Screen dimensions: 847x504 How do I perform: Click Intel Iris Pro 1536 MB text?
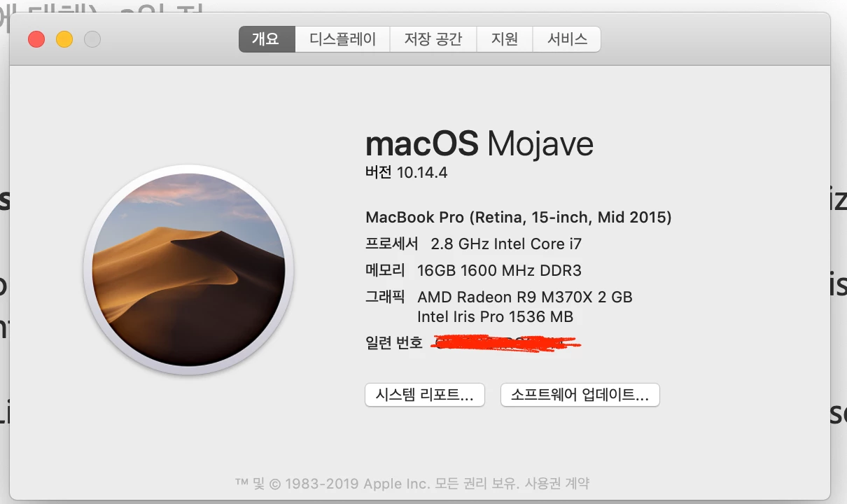[x=495, y=317]
